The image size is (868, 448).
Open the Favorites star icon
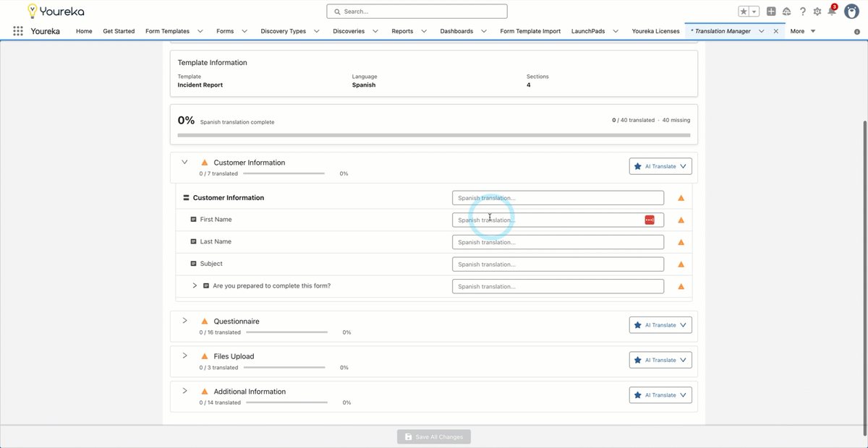tap(744, 12)
